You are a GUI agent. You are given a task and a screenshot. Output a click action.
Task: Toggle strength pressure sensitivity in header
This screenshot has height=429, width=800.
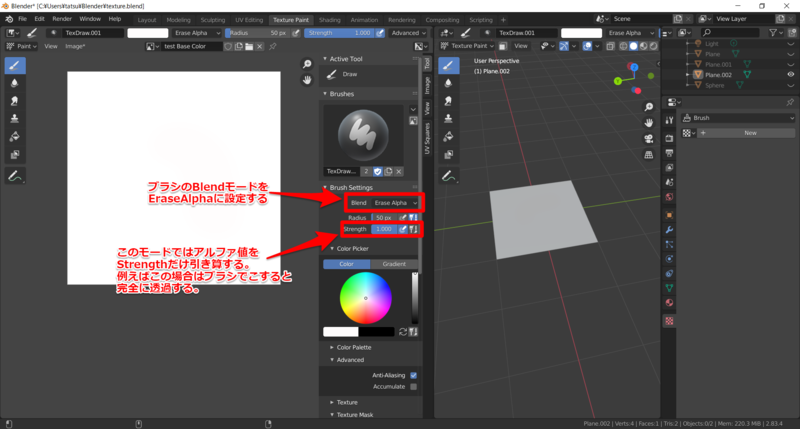pos(380,33)
